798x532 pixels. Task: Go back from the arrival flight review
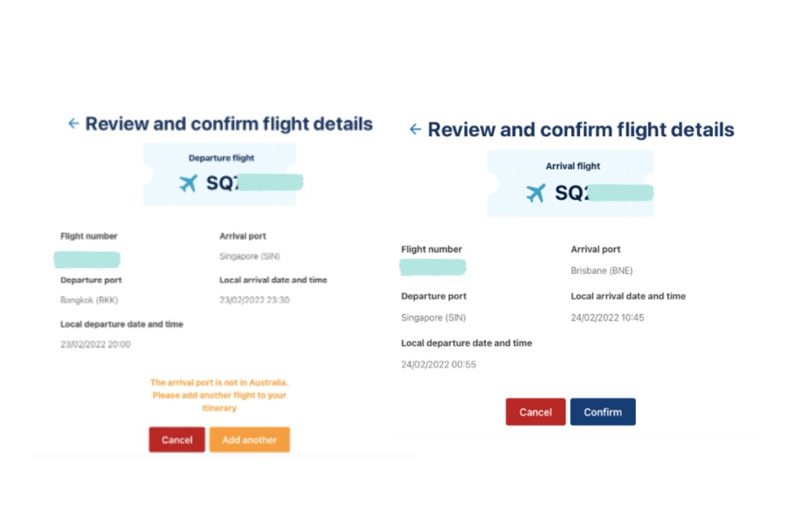[415, 129]
